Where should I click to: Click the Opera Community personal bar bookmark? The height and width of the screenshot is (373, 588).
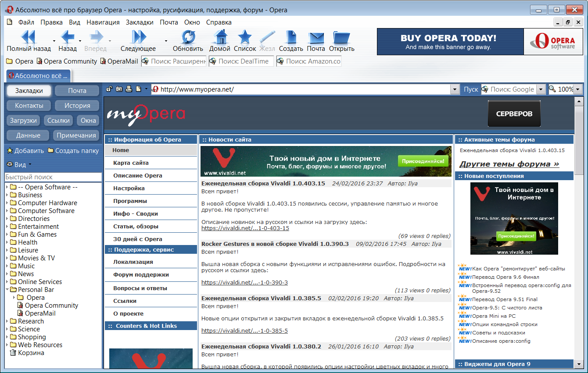pos(67,61)
